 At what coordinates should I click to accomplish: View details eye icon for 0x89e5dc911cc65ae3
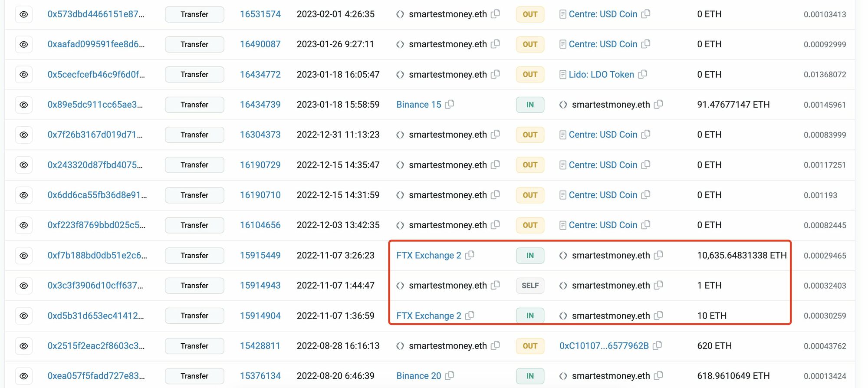tap(24, 105)
